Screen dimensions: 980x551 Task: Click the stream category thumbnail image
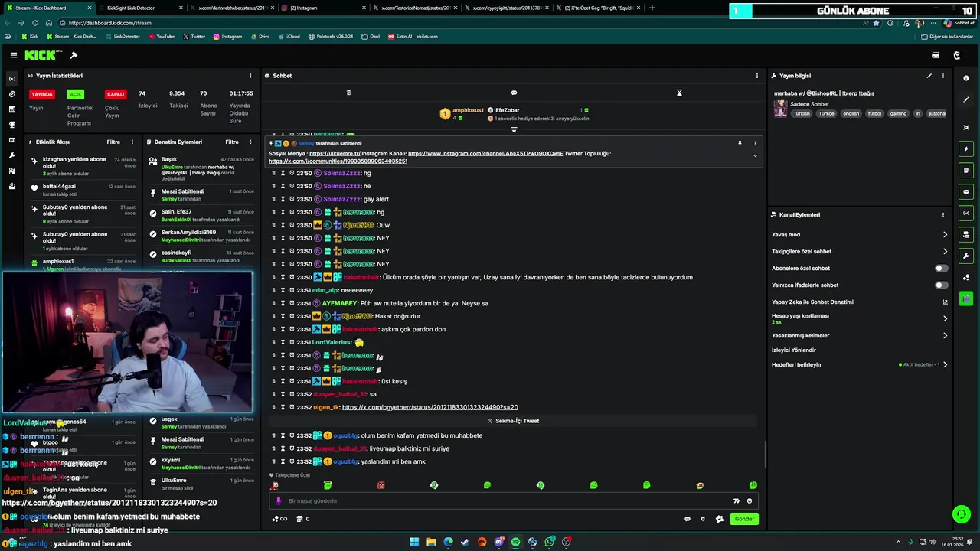click(x=780, y=109)
